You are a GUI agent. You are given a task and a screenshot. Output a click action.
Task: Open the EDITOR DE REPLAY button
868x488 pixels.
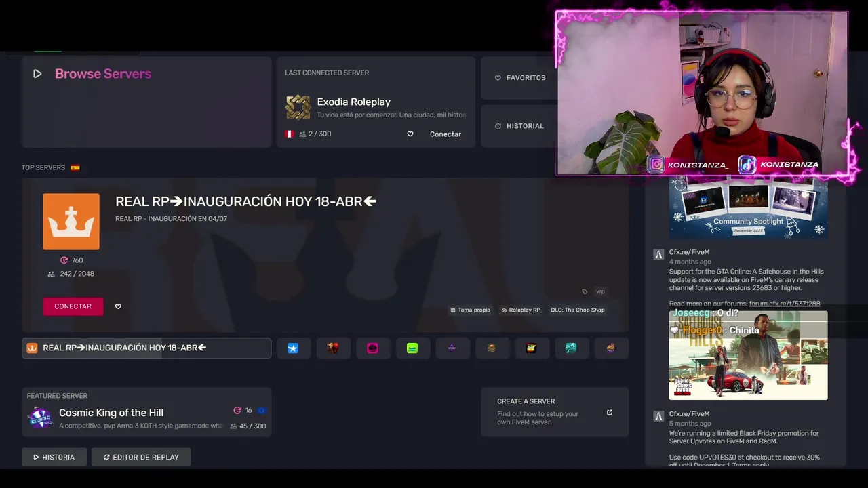pos(141,457)
